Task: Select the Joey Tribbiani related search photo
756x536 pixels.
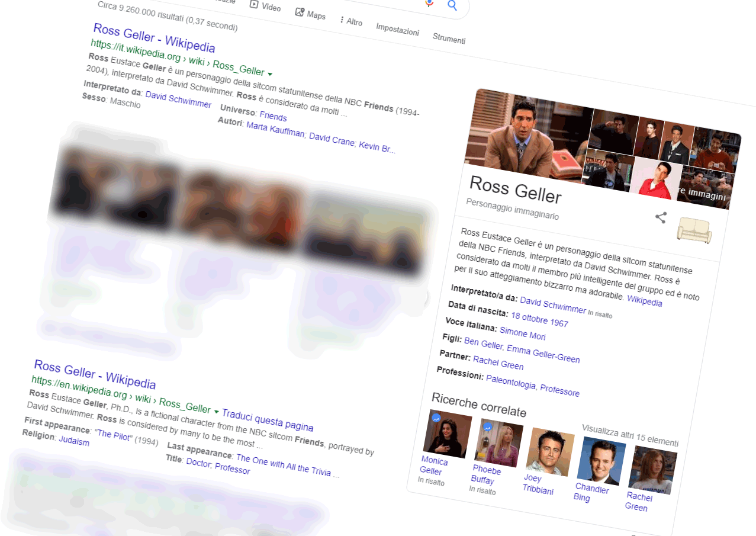Action: pos(549,452)
